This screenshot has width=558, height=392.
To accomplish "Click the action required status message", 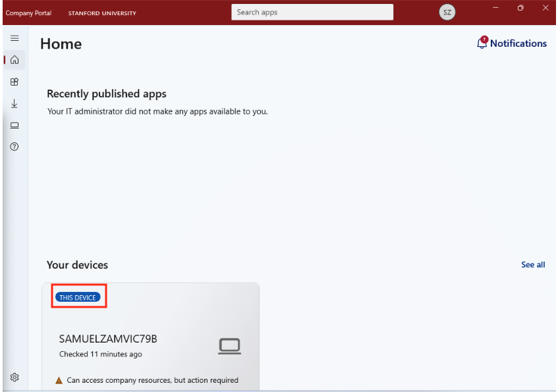I will click(x=152, y=380).
